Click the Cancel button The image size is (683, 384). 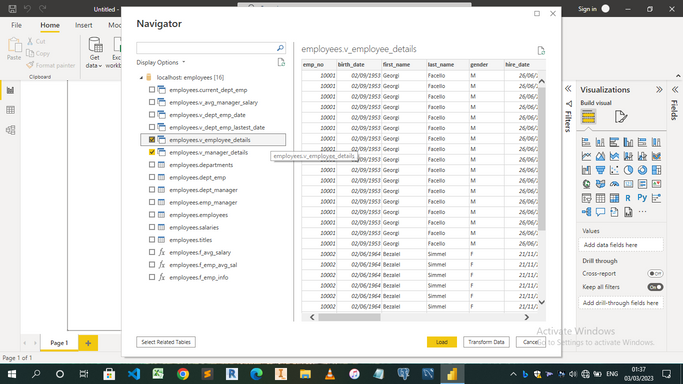click(531, 342)
